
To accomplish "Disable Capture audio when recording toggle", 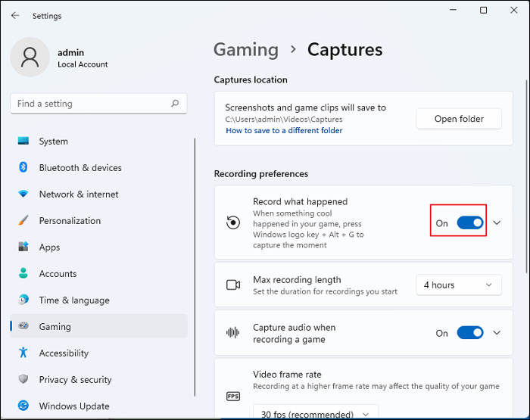I will (x=469, y=333).
